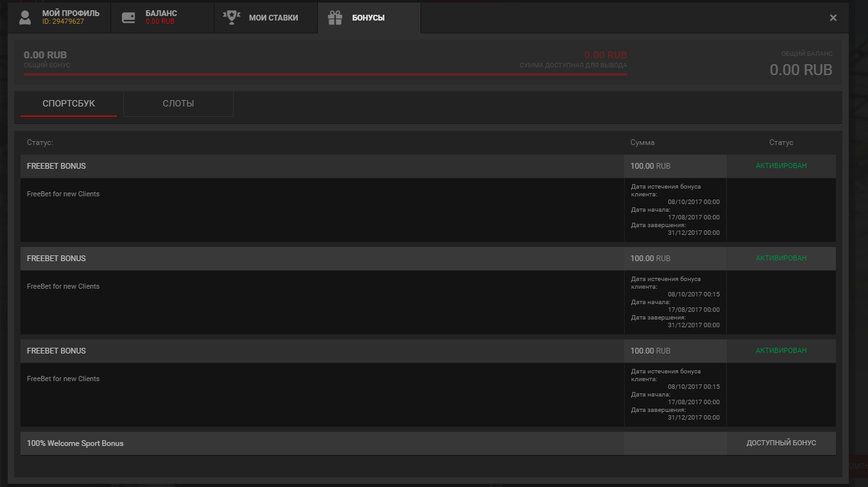The image size is (868, 487).
Task: Click АКТИВИРОВАН on the first FreeBet bonus
Action: 781,166
